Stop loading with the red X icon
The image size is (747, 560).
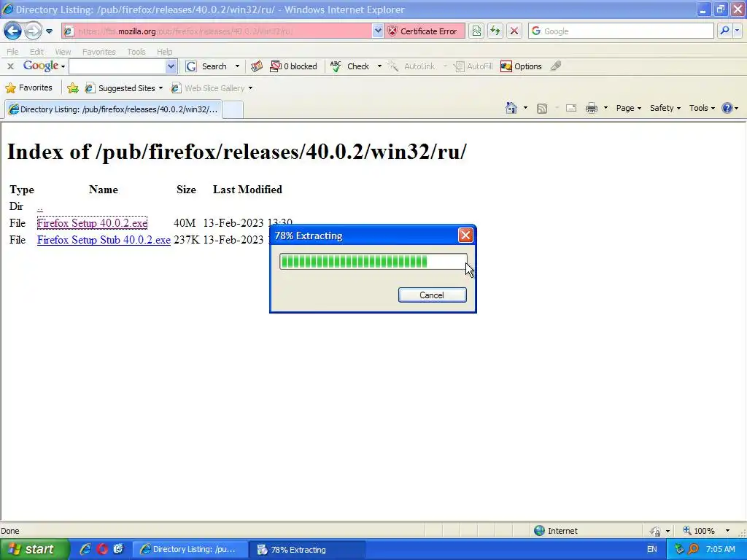514,31
